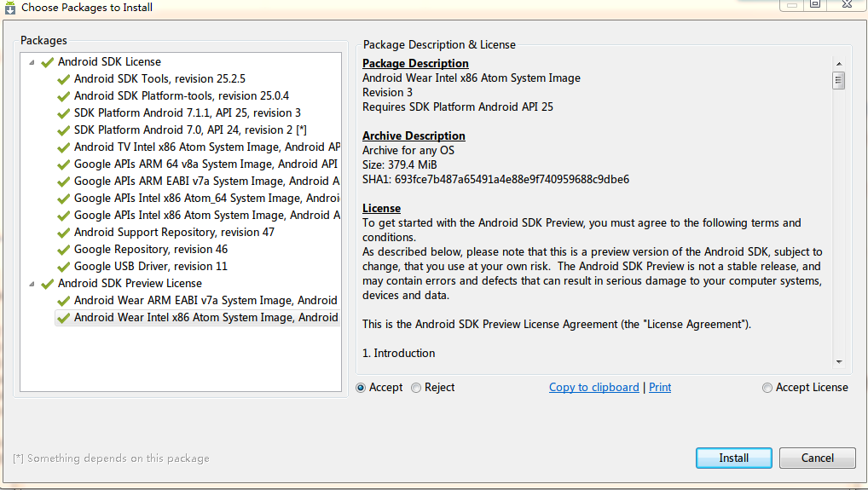Click checkmark for Google APIs Intel x86 Atom image

point(64,216)
